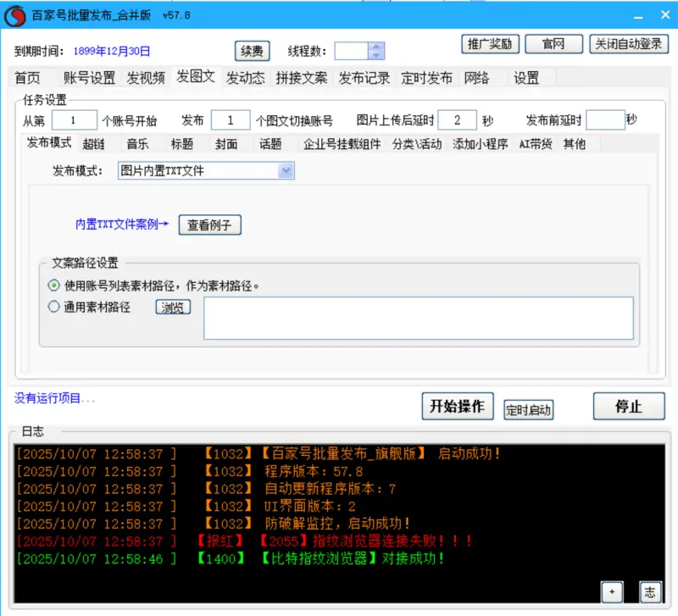This screenshot has width=678, height=616.
Task: Click the 查看例子 button
Action: [x=209, y=225]
